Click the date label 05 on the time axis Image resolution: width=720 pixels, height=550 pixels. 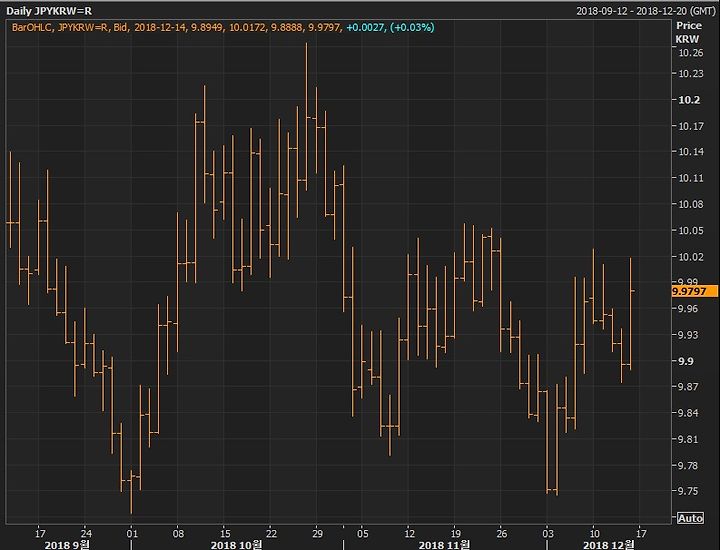(x=363, y=533)
